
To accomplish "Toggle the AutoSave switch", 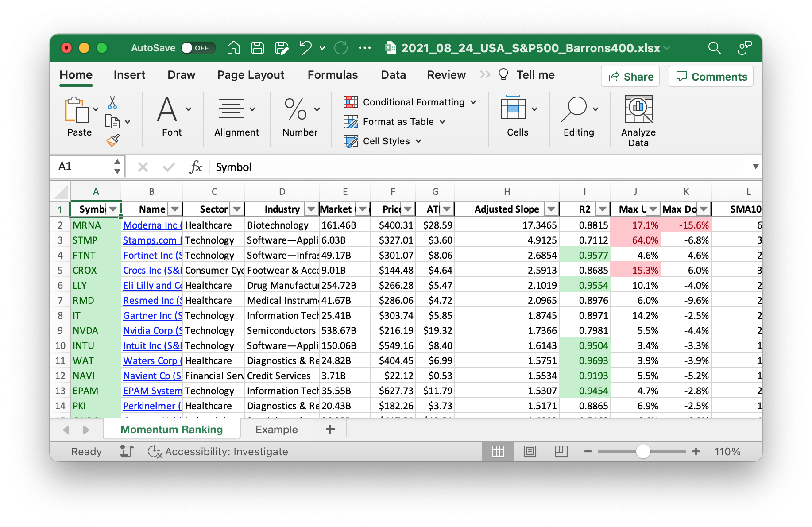I will [197, 48].
